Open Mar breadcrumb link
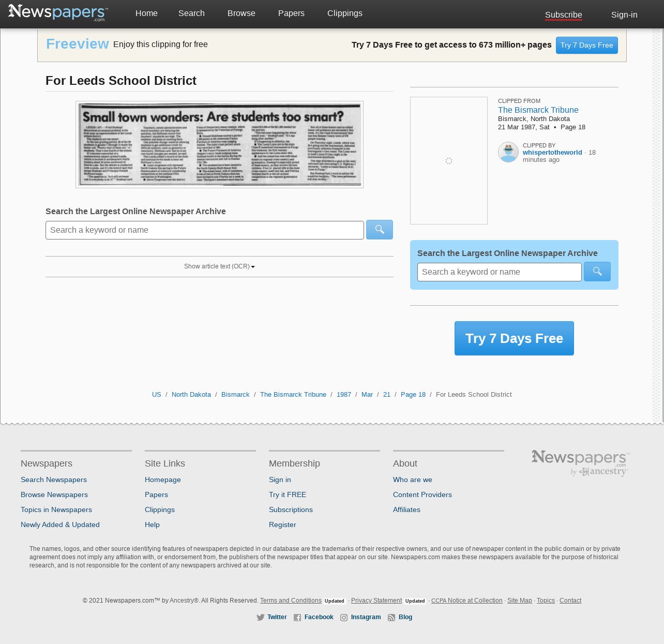 [367, 395]
